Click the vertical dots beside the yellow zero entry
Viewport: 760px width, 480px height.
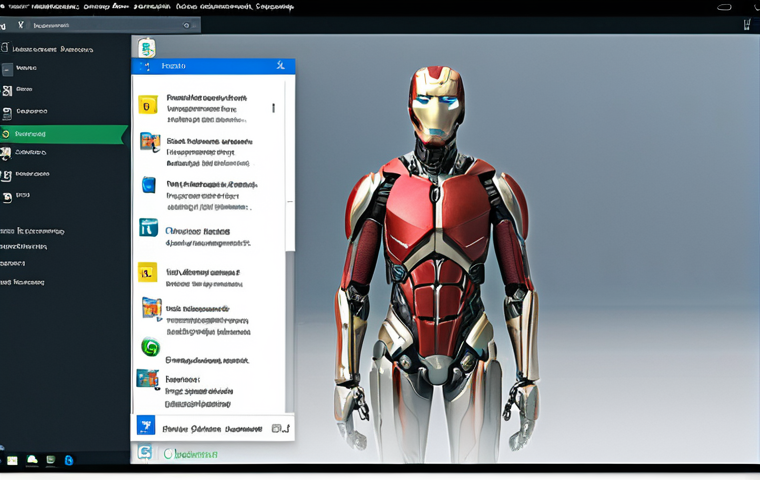coord(273,108)
